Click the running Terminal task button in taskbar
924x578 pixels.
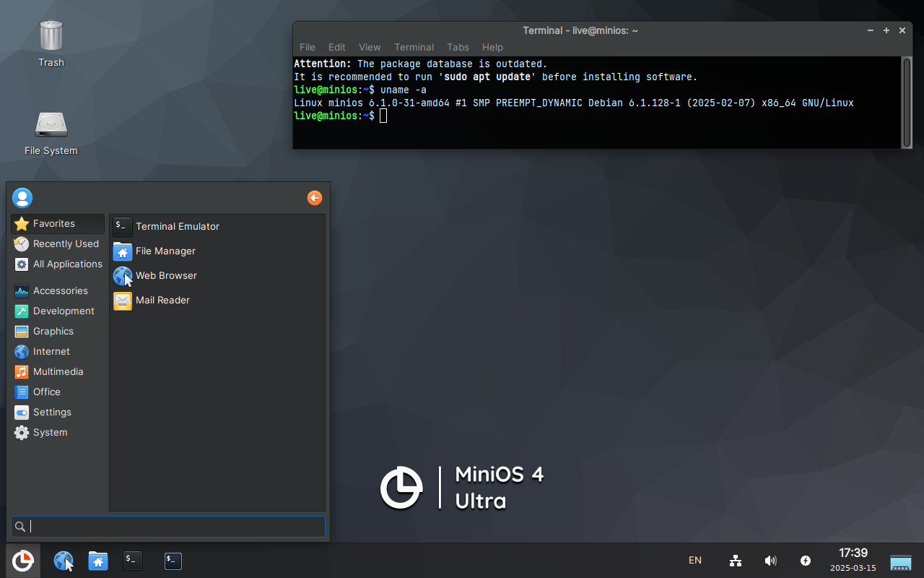173,561
